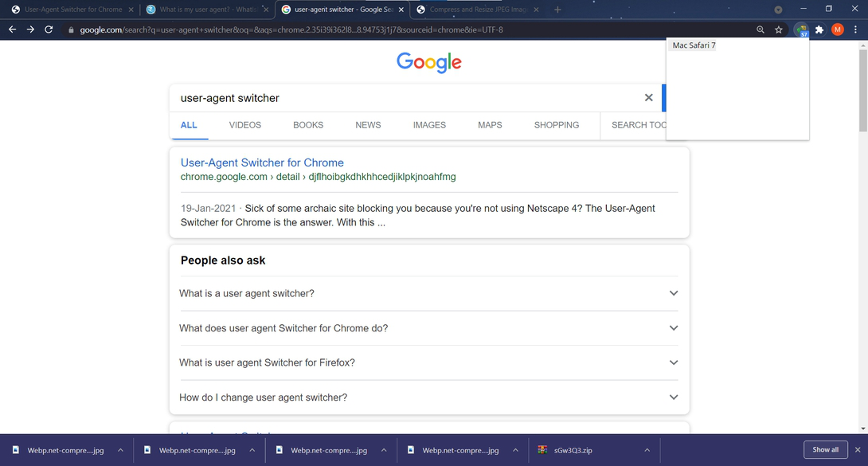Image resolution: width=868 pixels, height=466 pixels.
Task: Open zoom magnifier in address bar
Action: (760, 30)
